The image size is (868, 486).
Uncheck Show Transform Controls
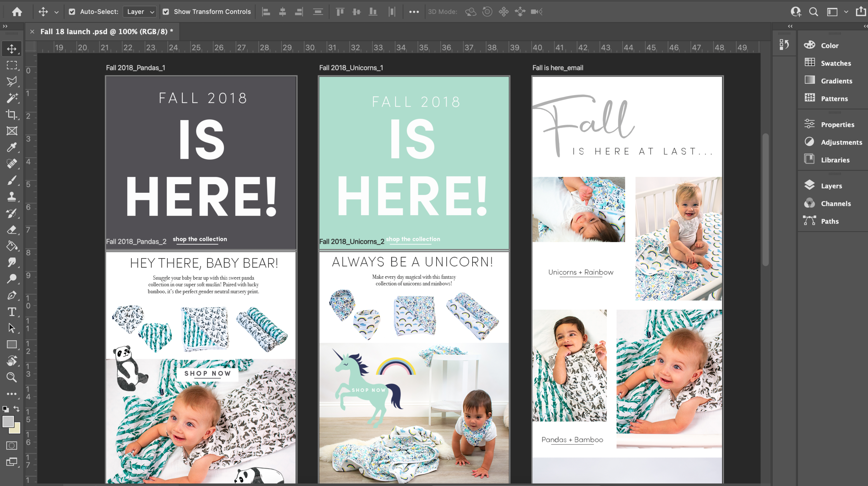point(166,12)
